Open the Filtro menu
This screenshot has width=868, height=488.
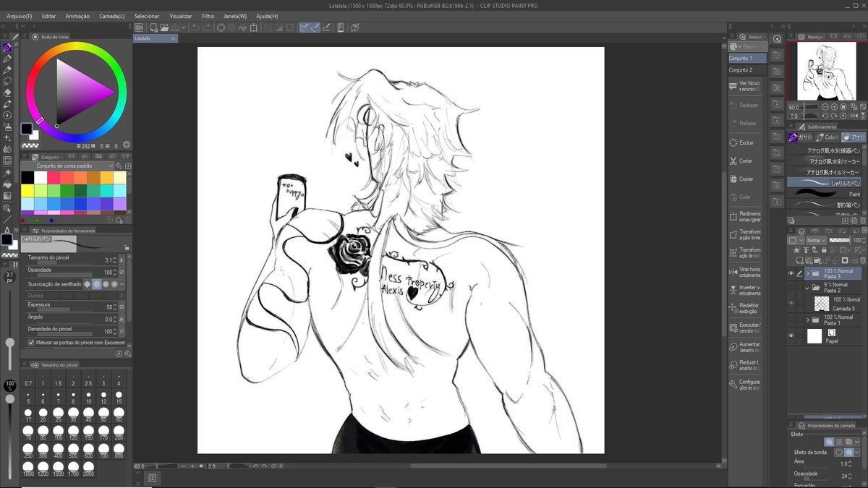208,15
